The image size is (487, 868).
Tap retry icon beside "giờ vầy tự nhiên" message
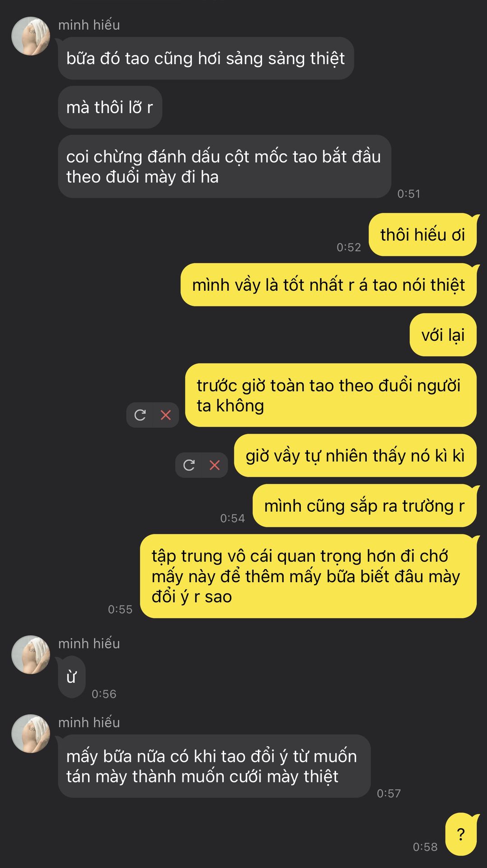click(189, 465)
